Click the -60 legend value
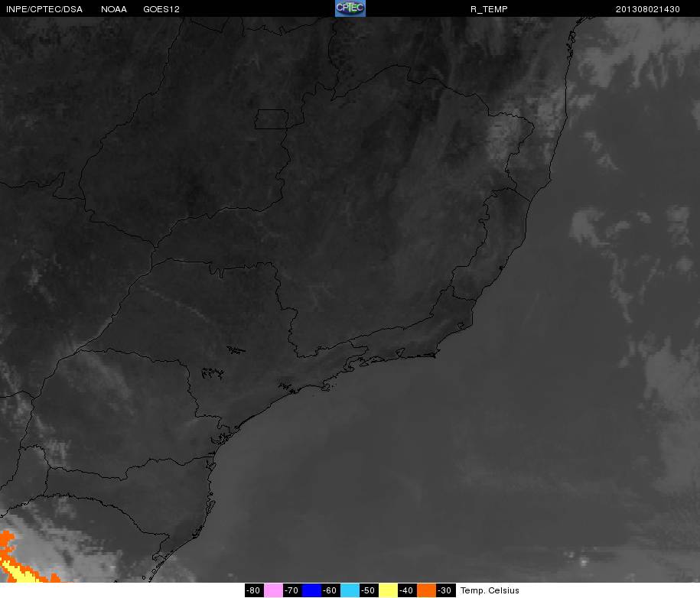 coord(330,590)
